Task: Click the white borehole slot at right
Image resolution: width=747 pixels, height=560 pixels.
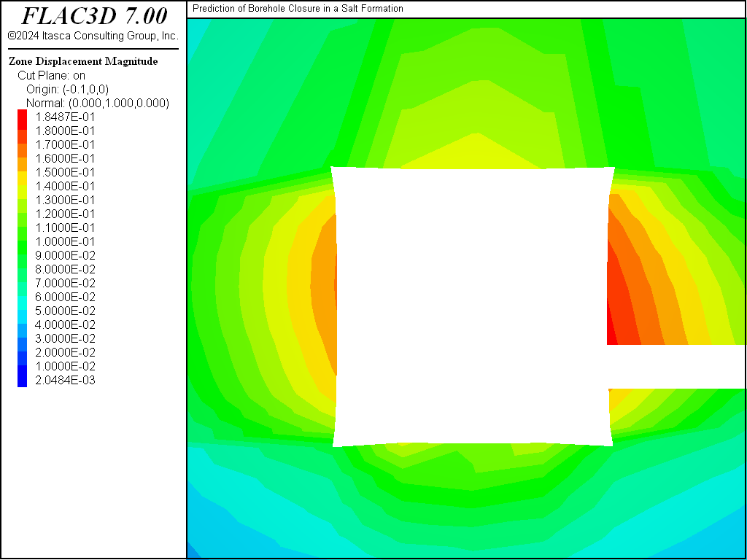Action: 676,367
